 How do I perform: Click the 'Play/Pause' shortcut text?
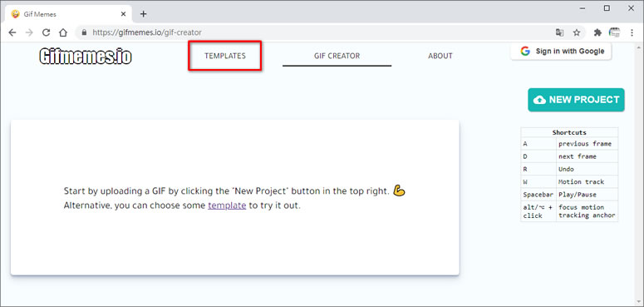point(578,195)
